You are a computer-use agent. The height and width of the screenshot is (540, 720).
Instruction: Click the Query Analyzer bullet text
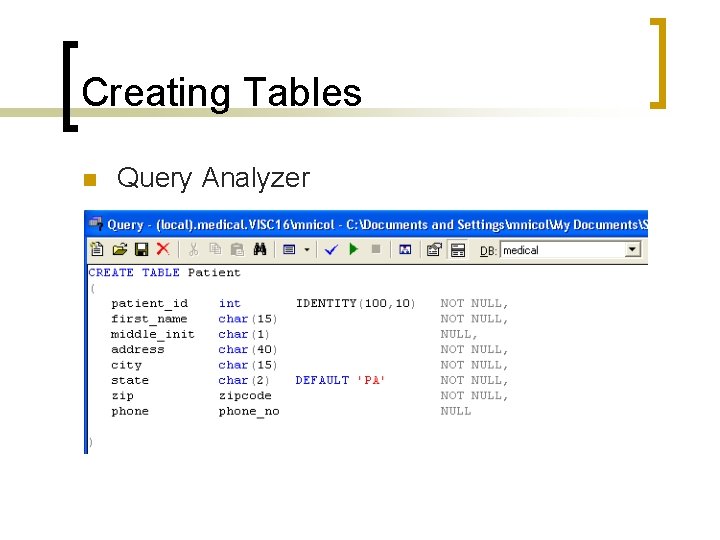coord(214,179)
